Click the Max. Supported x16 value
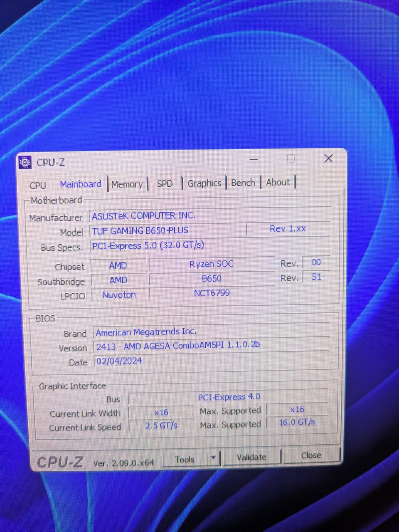This screenshot has height=532, width=399. coord(297,409)
